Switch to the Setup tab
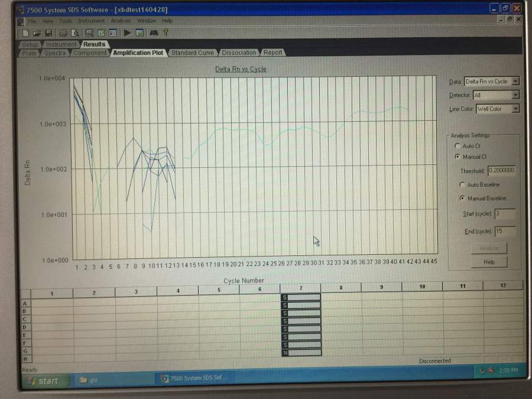Viewport: 532px width, 399px height. (x=30, y=44)
